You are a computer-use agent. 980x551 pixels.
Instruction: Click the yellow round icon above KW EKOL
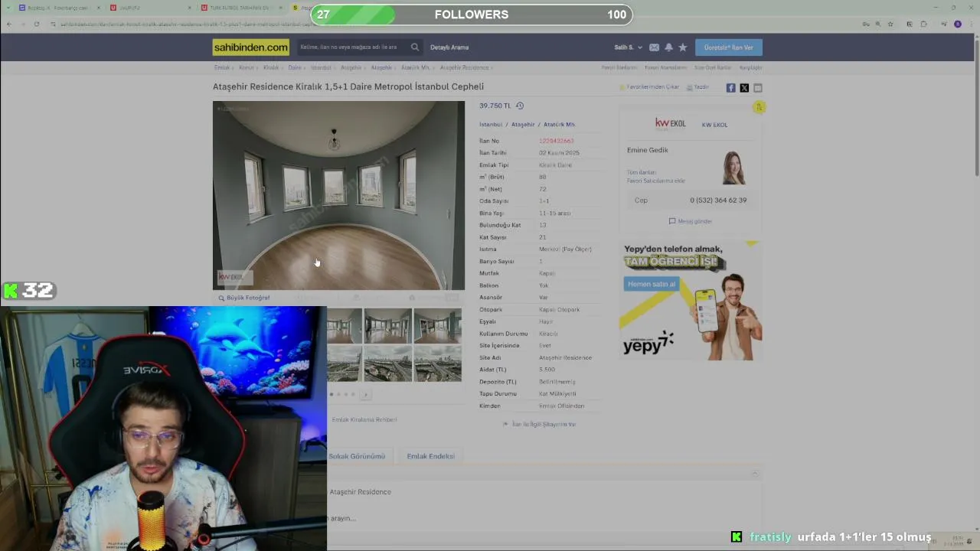pos(759,107)
